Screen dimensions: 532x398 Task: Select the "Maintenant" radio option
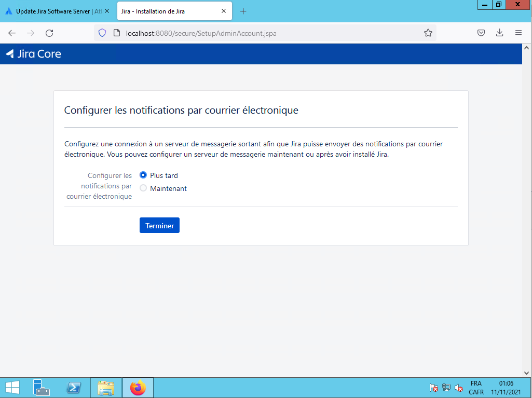(x=143, y=188)
